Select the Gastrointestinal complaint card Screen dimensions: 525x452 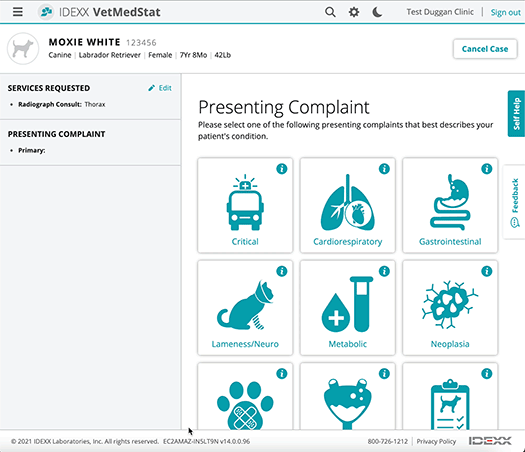coord(450,205)
